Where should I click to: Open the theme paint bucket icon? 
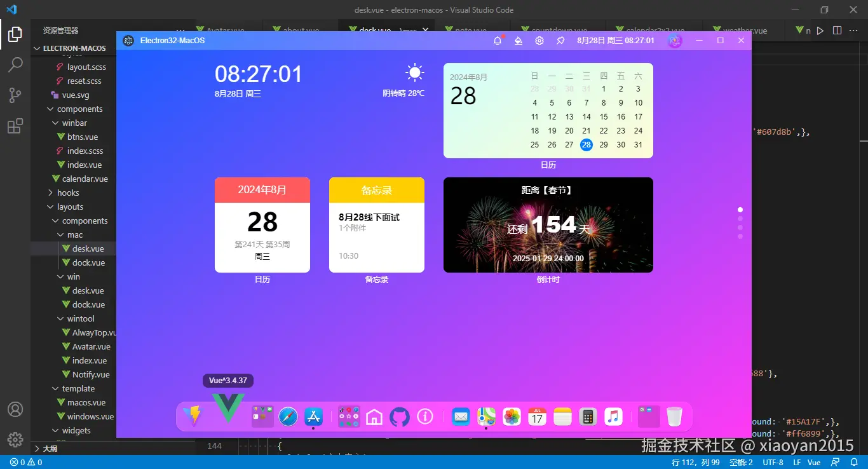pos(519,41)
